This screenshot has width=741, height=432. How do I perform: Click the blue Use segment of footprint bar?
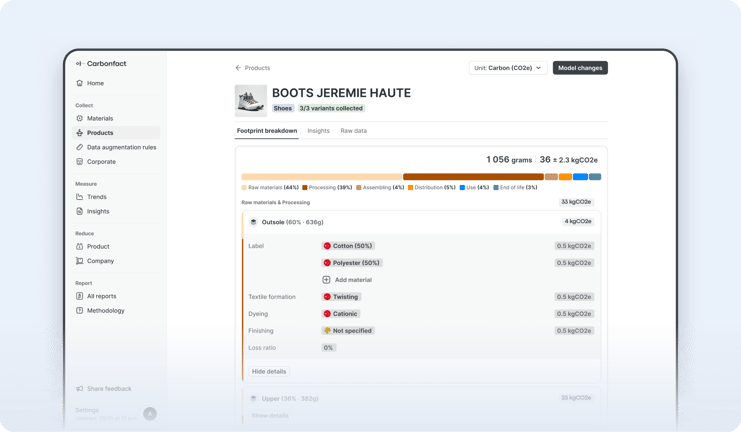coord(580,177)
